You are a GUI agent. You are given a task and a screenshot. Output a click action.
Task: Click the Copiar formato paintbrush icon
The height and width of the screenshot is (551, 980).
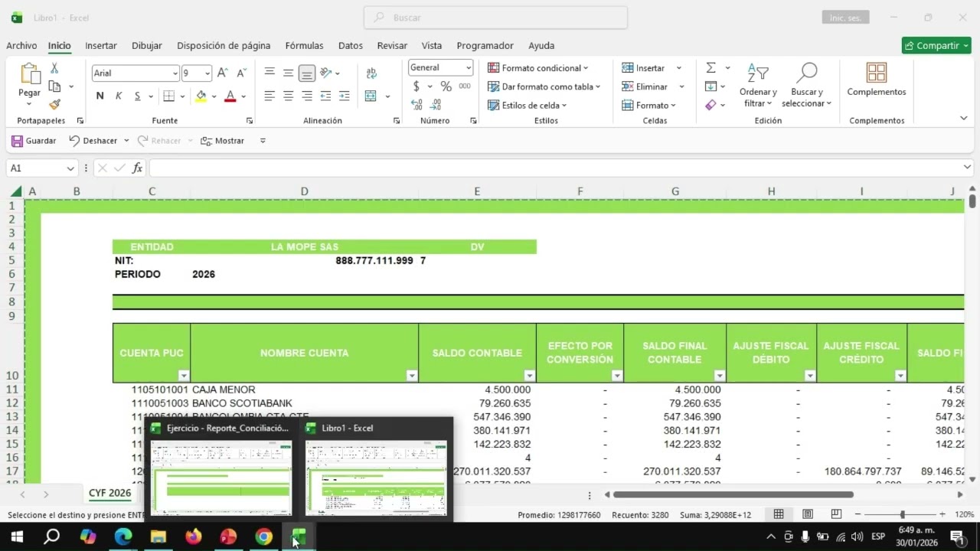54,104
